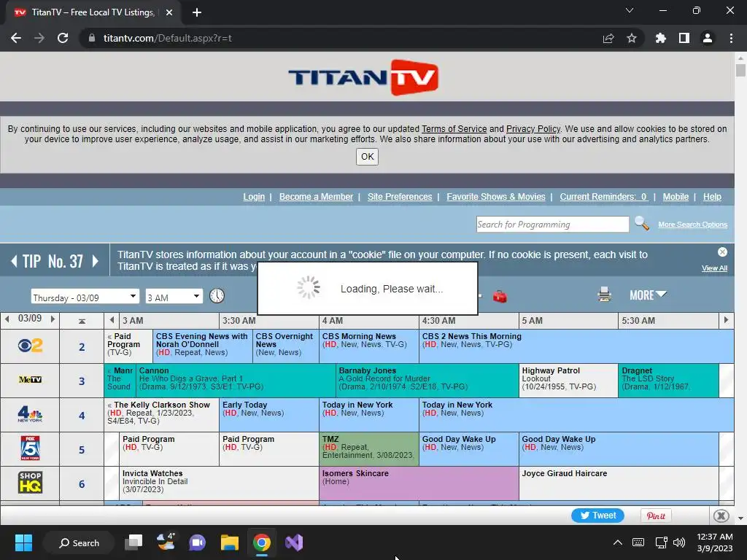
Task: Open the 3 AM time dropdown
Action: pos(174,297)
